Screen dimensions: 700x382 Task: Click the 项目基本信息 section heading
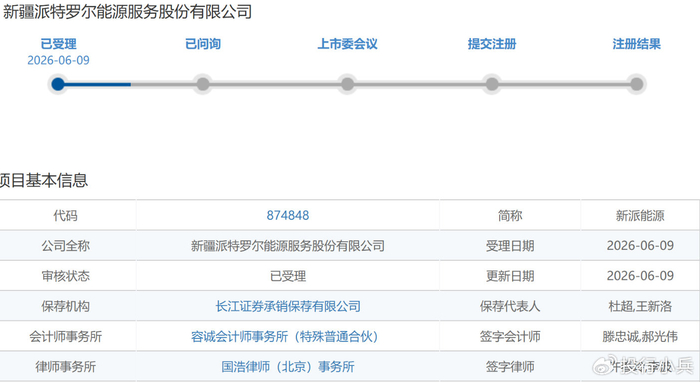point(43,180)
